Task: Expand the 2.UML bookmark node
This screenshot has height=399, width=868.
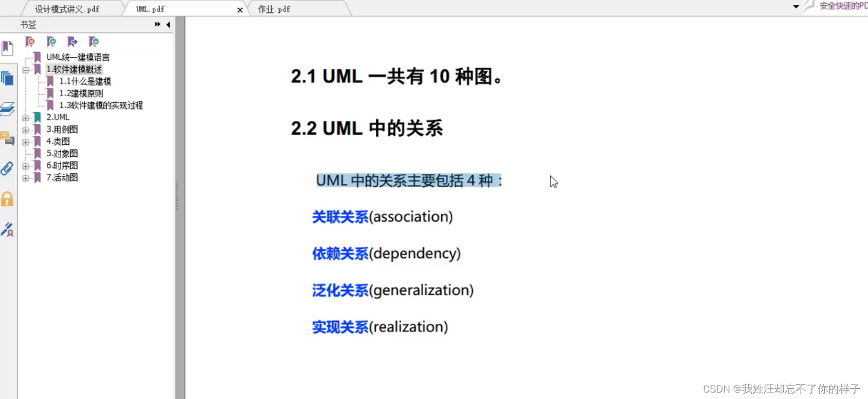Action: click(25, 118)
